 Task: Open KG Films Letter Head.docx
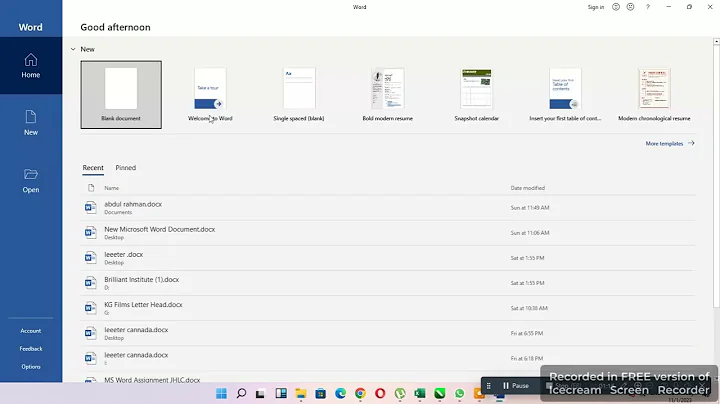tap(388, 308)
